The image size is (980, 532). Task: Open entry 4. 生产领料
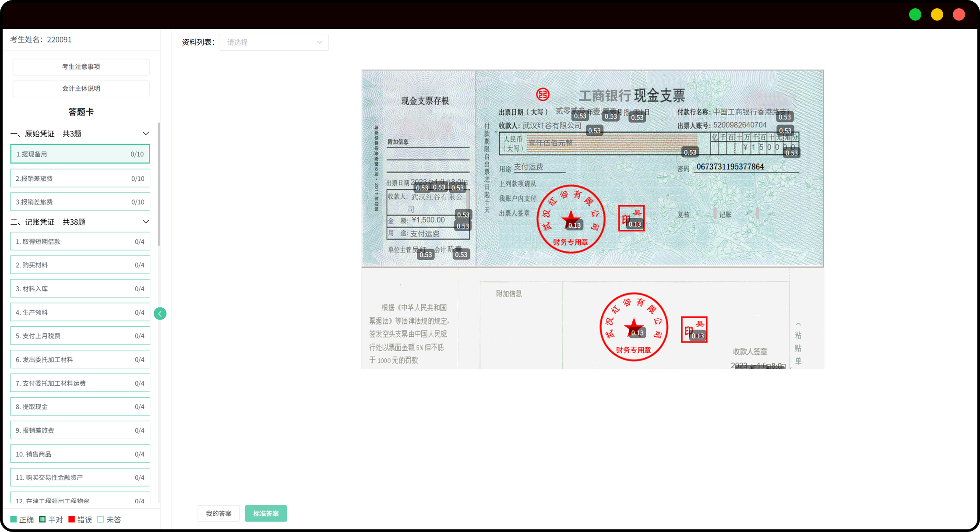(x=80, y=312)
